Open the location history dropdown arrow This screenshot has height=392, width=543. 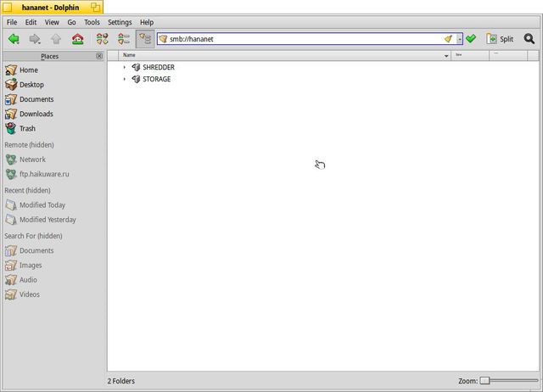click(x=460, y=39)
